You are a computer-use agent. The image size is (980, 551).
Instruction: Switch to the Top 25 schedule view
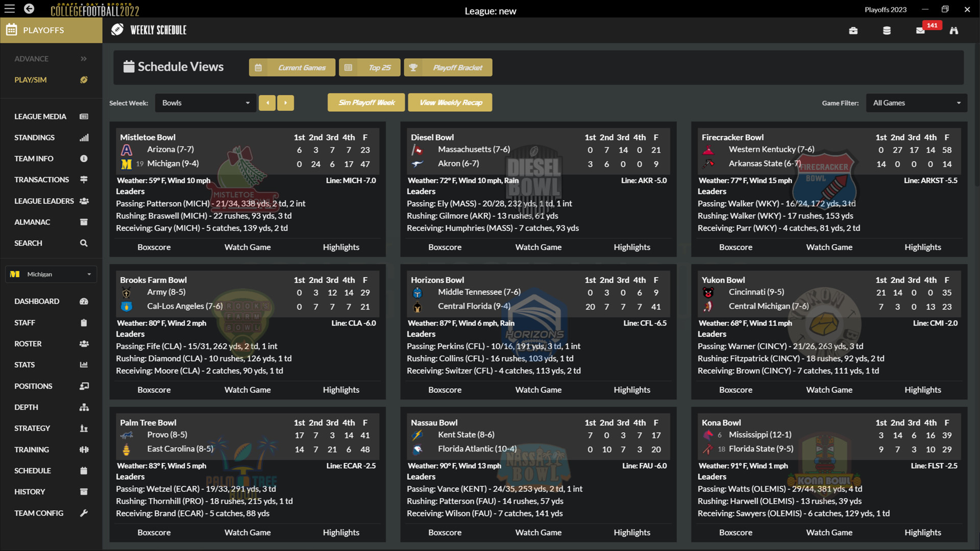[x=369, y=67]
